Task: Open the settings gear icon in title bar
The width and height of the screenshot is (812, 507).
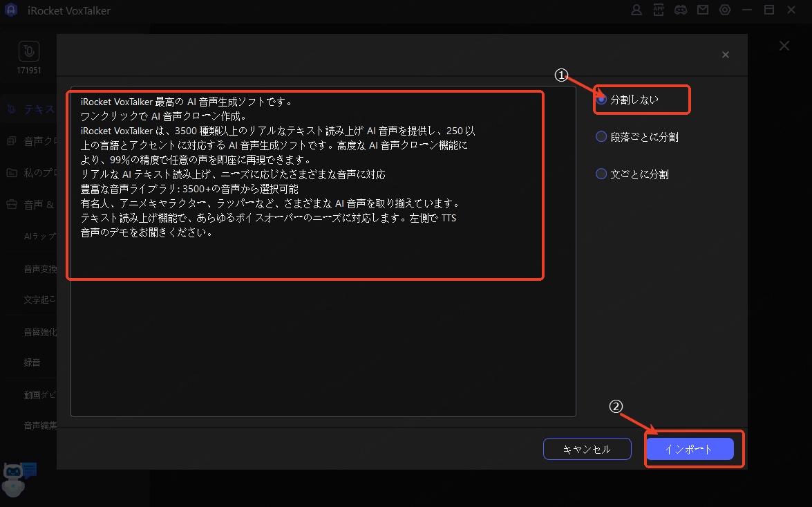Action: [x=725, y=10]
